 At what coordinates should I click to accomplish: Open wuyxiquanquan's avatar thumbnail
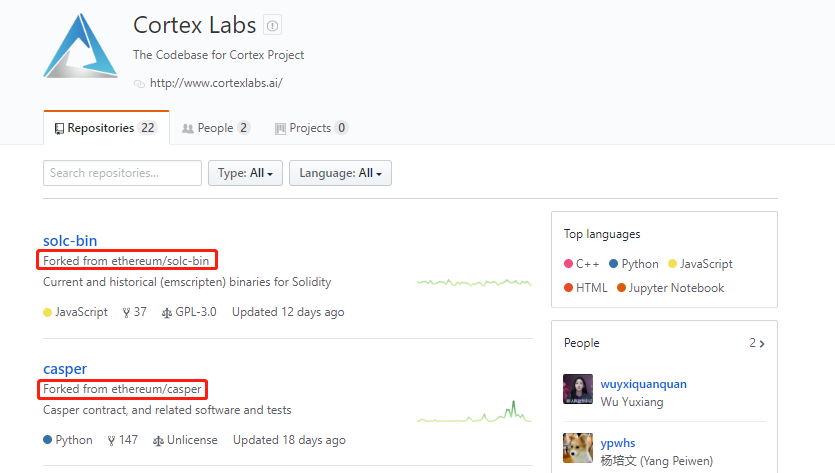(578, 389)
